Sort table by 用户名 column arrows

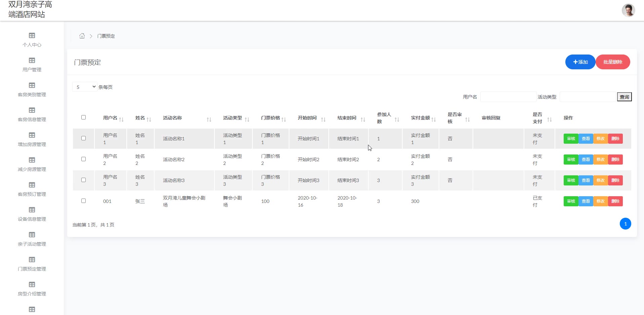click(121, 119)
